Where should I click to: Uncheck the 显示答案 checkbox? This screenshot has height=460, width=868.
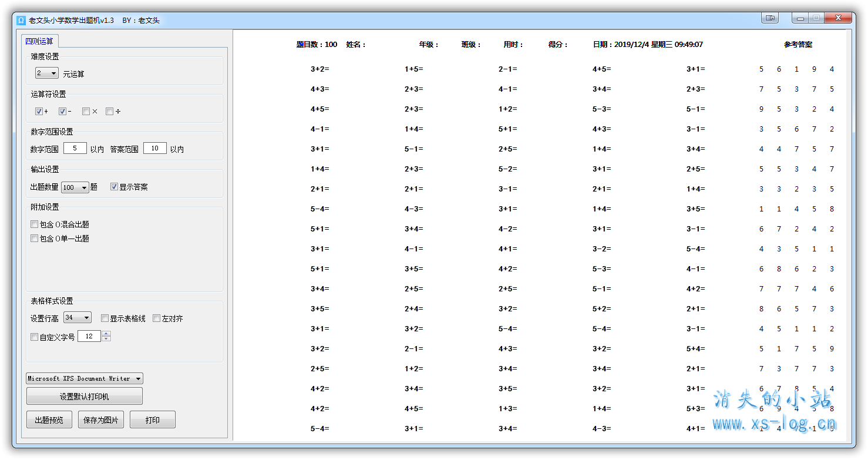pyautogui.click(x=114, y=187)
